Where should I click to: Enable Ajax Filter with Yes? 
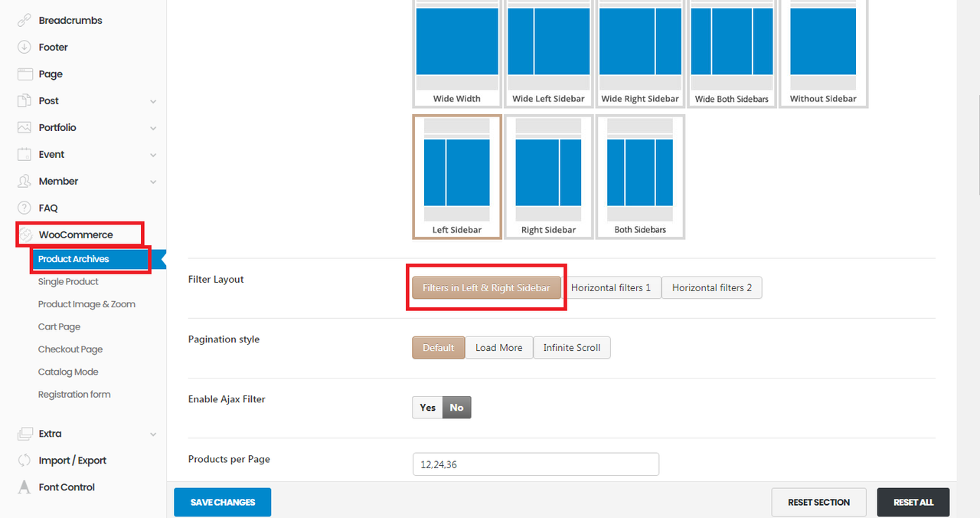428,408
